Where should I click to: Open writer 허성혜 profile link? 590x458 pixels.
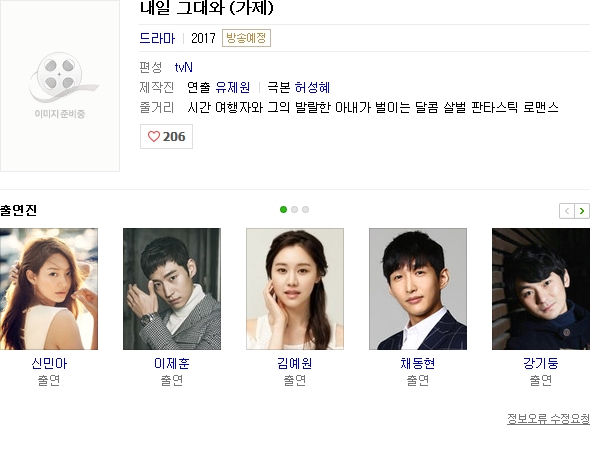coord(312,87)
